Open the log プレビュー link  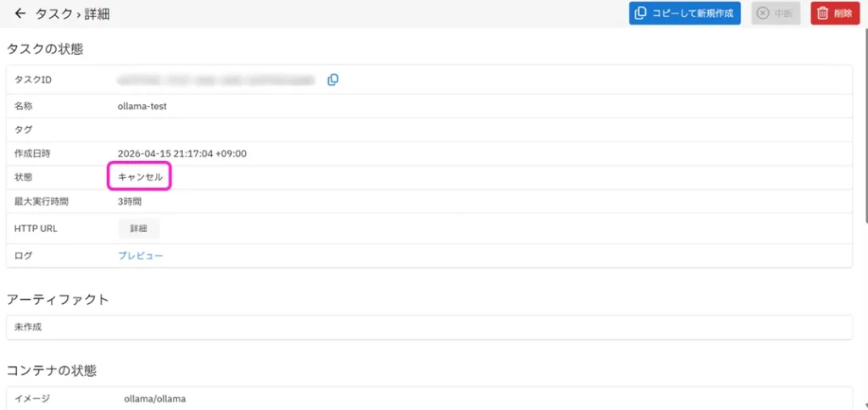coord(141,256)
